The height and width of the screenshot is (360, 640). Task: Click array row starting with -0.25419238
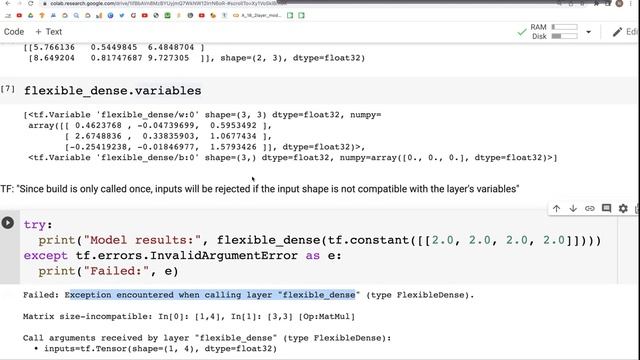pos(215,147)
